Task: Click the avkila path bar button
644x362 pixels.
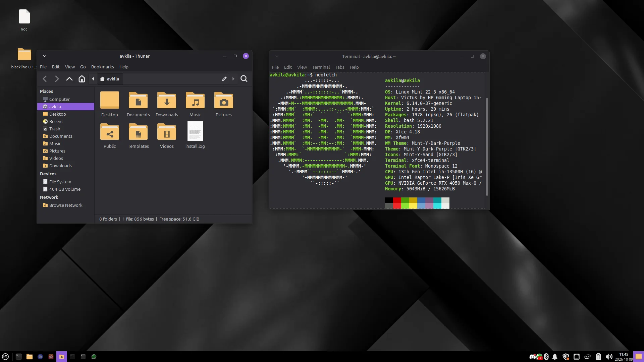Action: point(110,79)
